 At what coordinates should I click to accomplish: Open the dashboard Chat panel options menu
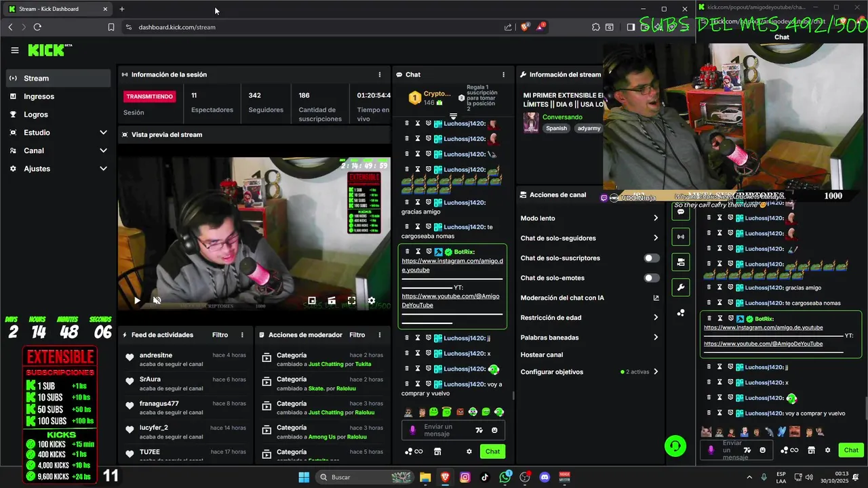503,75
